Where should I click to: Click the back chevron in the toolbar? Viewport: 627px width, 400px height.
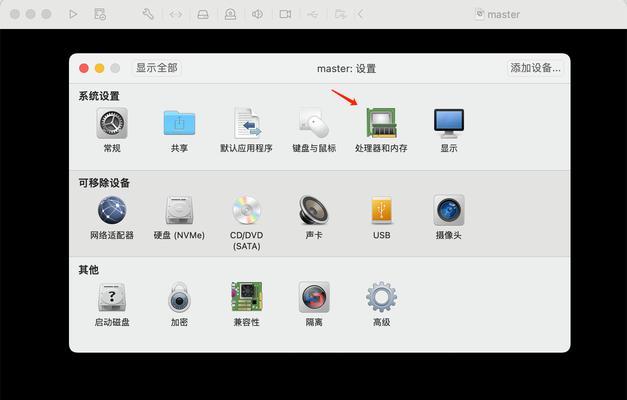[x=360, y=14]
